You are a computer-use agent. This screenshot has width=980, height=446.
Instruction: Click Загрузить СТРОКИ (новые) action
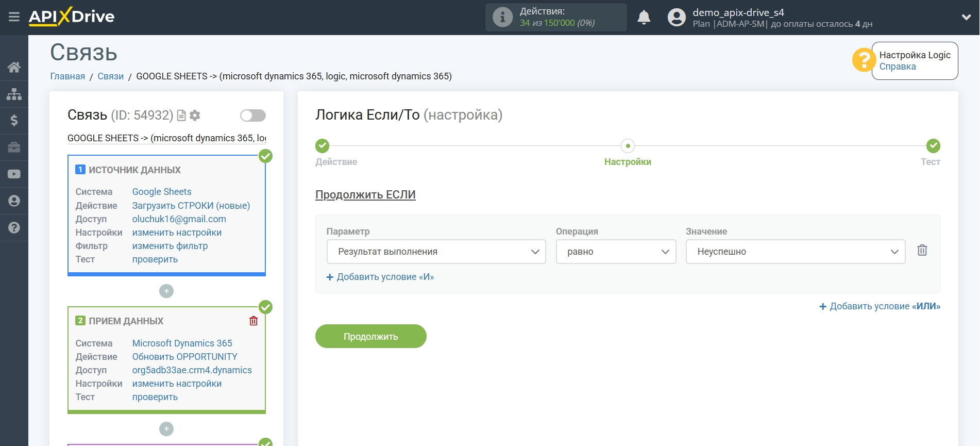click(x=191, y=206)
